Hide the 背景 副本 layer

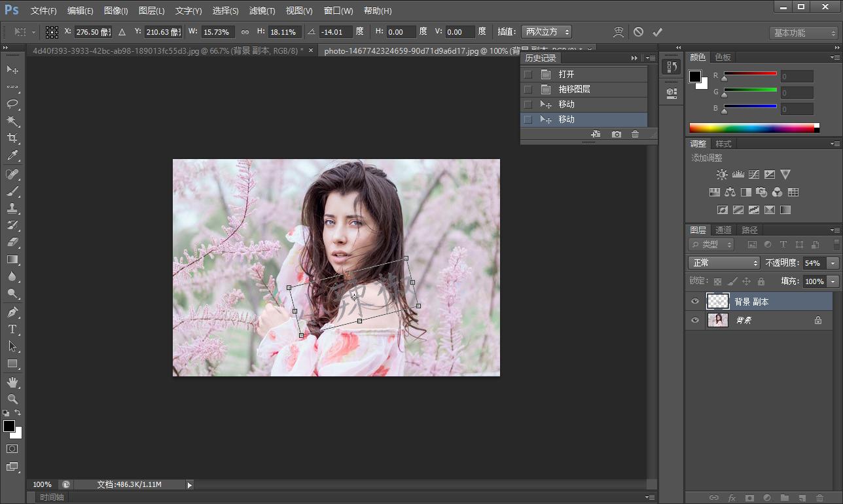tap(695, 302)
